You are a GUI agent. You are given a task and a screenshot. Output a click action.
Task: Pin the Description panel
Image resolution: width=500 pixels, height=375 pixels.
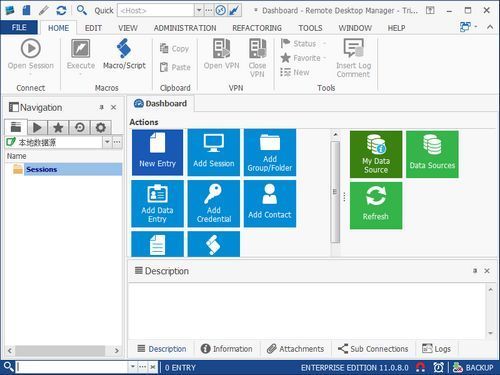(475, 271)
